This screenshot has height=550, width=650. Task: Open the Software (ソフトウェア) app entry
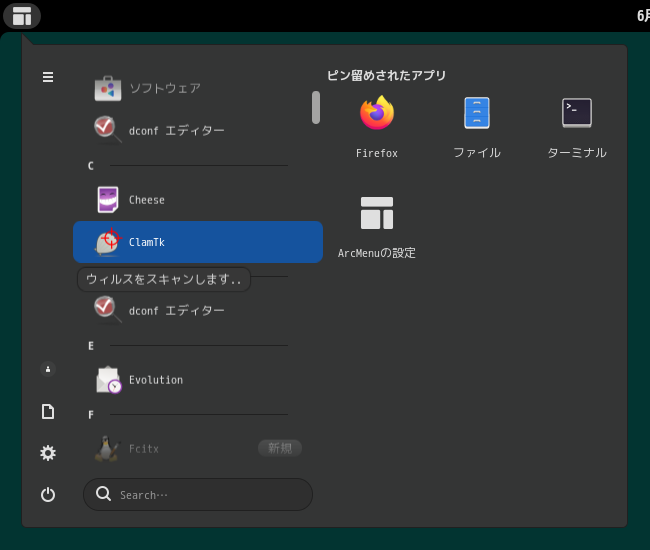198,88
